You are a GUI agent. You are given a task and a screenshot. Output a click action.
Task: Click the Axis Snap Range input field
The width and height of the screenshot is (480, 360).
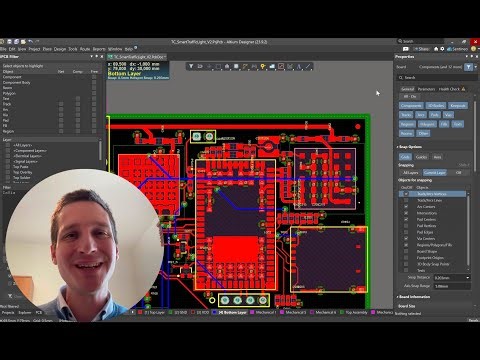click(452, 286)
